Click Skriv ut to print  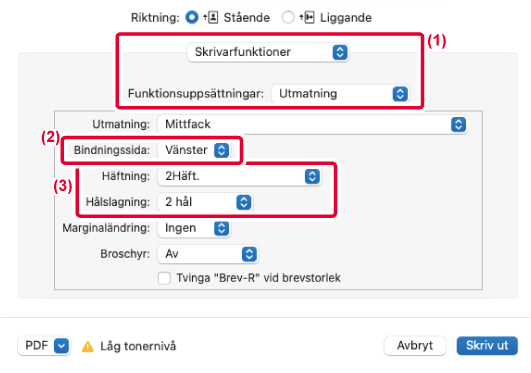[487, 346]
